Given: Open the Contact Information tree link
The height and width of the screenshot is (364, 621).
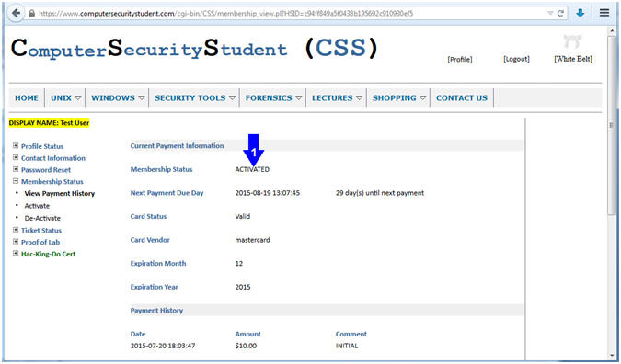Looking at the screenshot, I should click(x=53, y=158).
